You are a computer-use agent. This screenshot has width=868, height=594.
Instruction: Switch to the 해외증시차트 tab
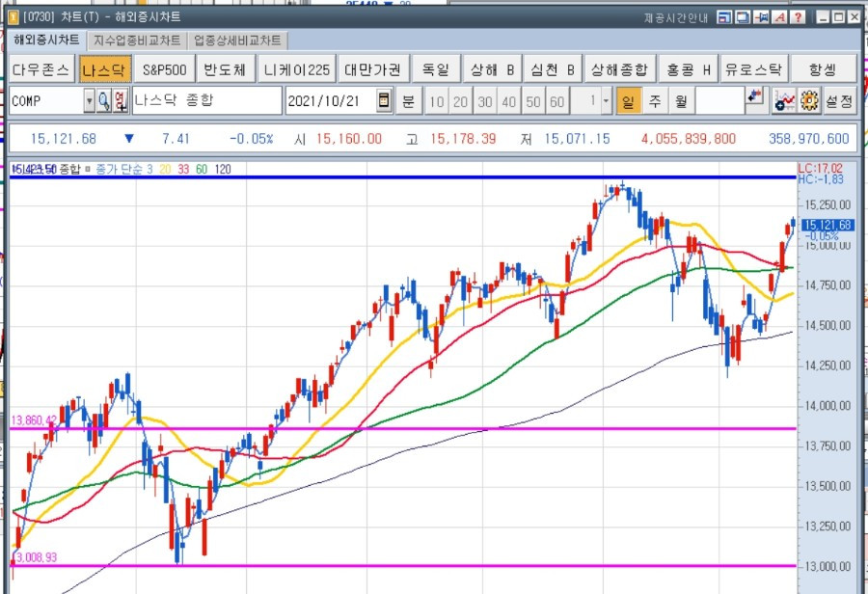point(46,40)
